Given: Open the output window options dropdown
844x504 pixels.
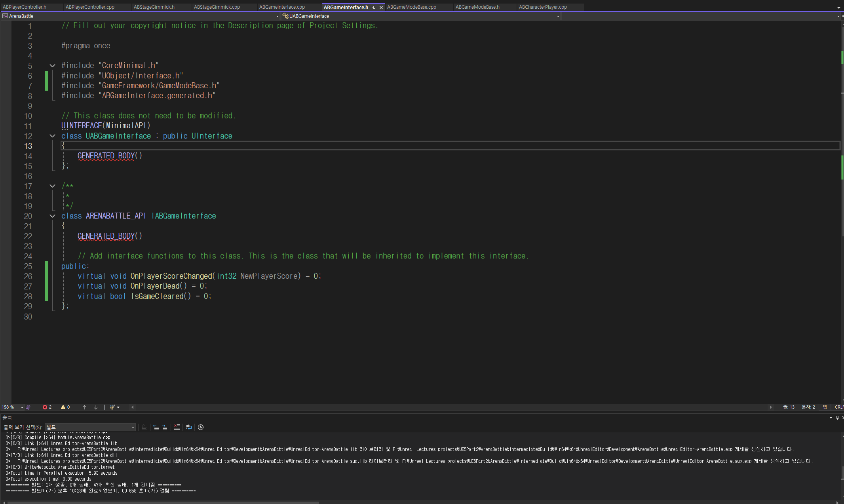Looking at the screenshot, I should coord(831,418).
